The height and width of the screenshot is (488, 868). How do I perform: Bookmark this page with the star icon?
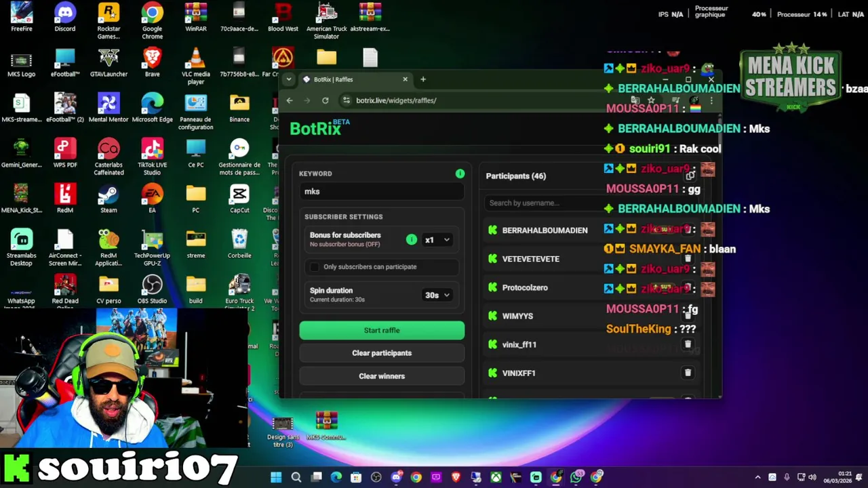[x=651, y=100]
